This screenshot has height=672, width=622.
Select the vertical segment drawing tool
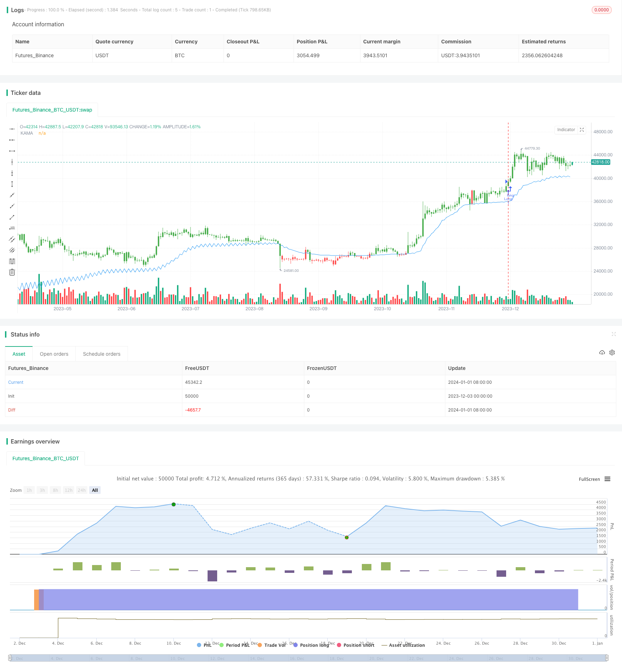(x=12, y=184)
